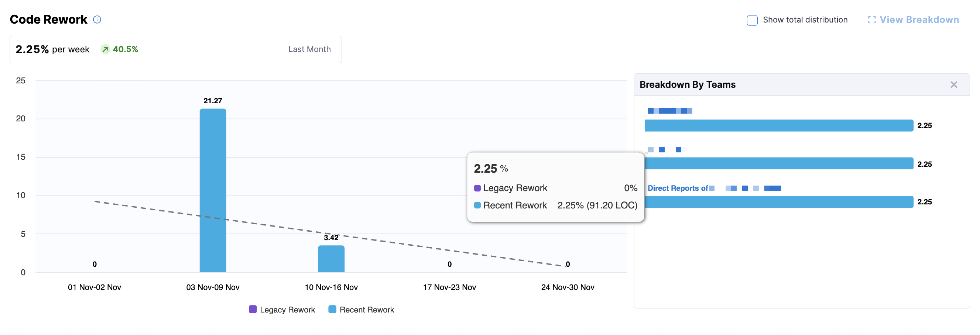Click the 40.5% trend arrow icon
This screenshot has height=335, width=980.
105,49
